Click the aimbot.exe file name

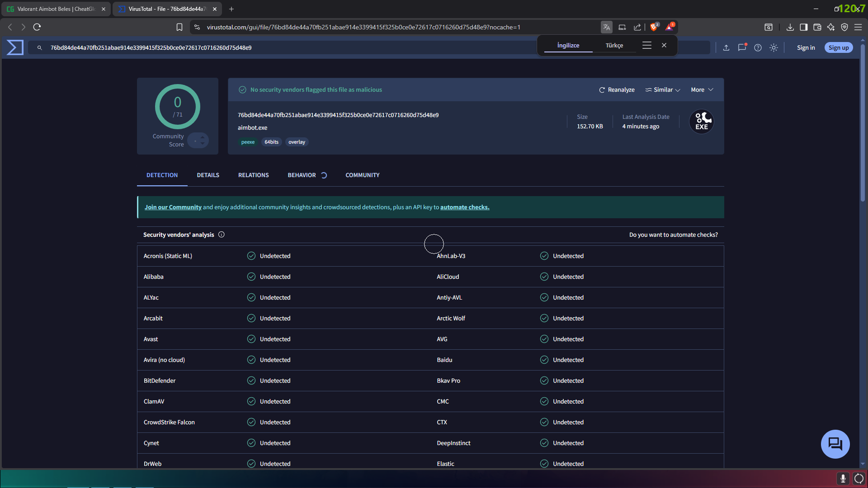252,127
